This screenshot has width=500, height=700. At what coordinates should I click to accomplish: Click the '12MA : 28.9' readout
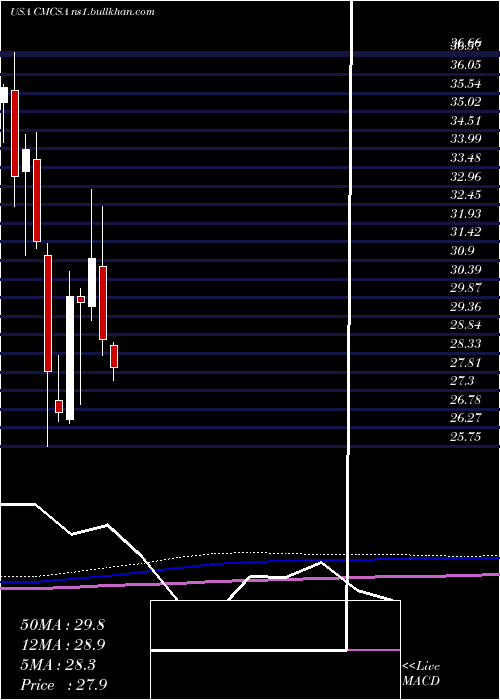62,645
